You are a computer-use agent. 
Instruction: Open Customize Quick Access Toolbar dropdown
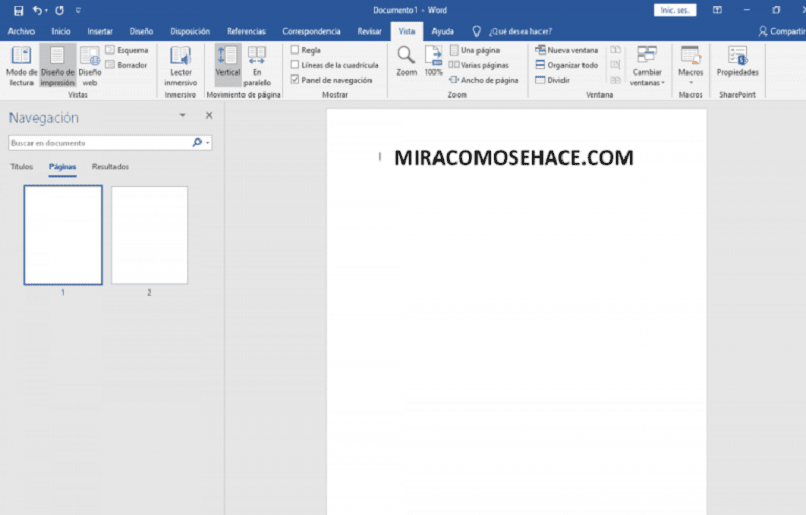pyautogui.click(x=78, y=10)
